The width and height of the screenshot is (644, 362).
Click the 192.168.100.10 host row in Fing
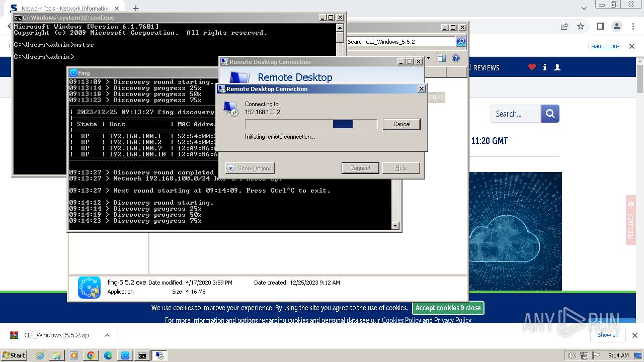pos(143,154)
